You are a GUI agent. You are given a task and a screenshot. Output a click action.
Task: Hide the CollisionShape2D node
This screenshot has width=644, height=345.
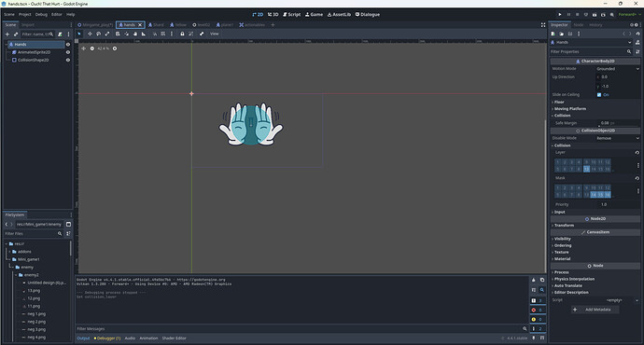point(68,60)
